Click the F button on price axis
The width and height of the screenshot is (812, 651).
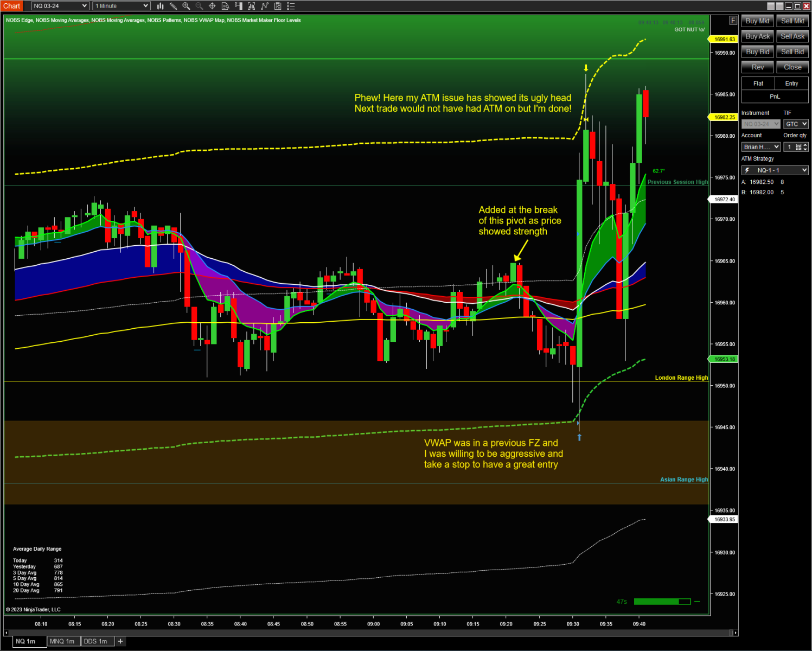click(x=733, y=21)
